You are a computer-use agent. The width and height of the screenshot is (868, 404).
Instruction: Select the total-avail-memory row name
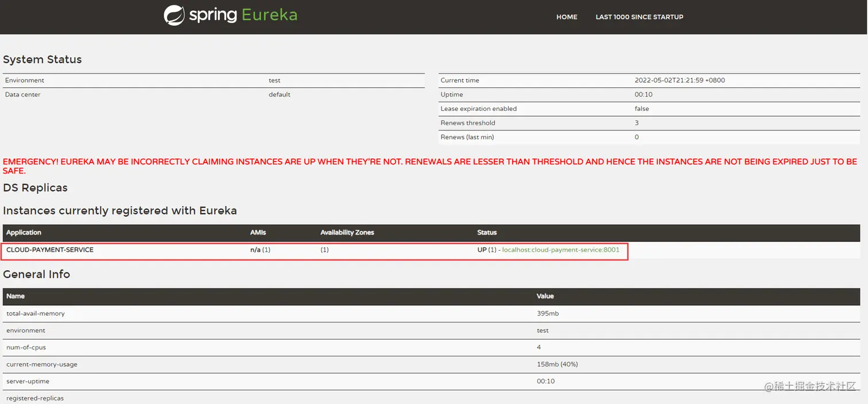click(36, 314)
